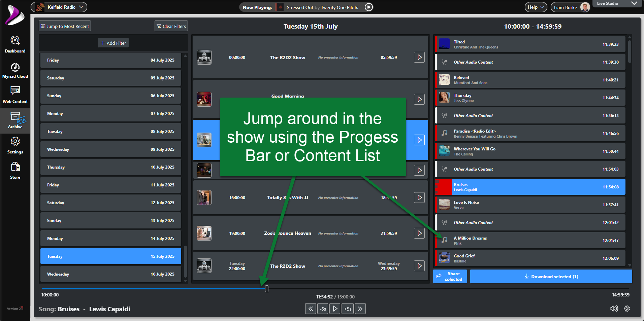
Task: Expand the Kelfield Radio station dropdown
Action: pos(59,7)
